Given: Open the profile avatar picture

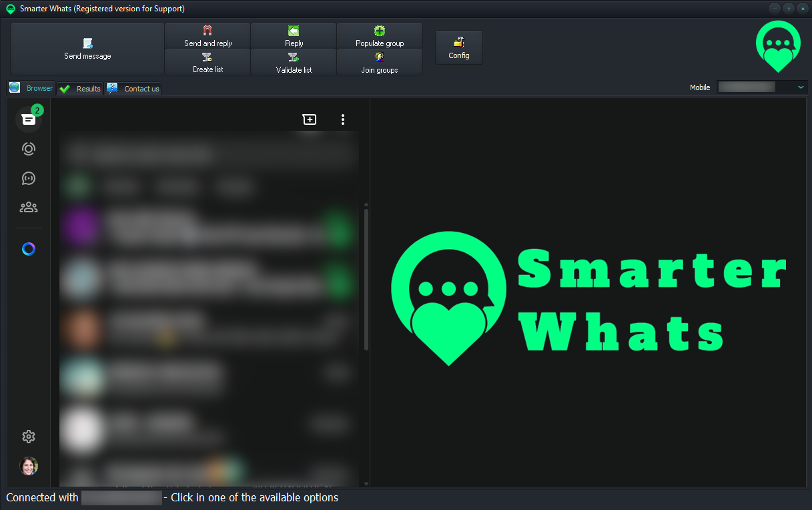Looking at the screenshot, I should (x=29, y=466).
